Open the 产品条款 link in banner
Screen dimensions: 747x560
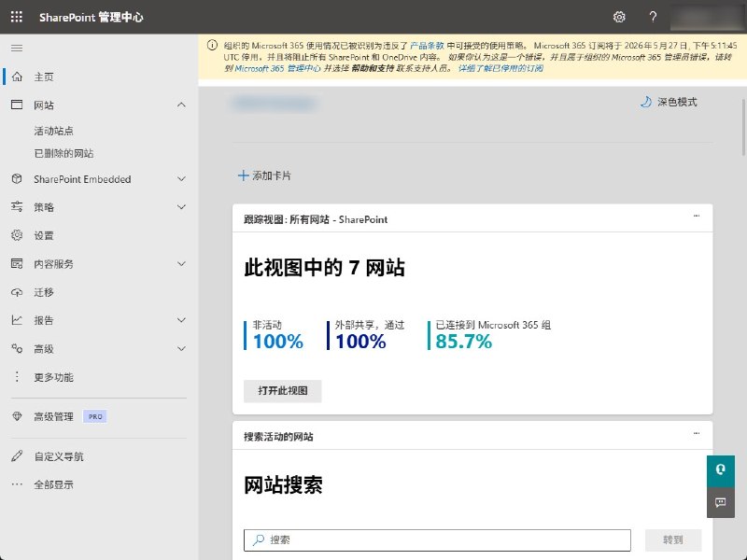point(427,46)
